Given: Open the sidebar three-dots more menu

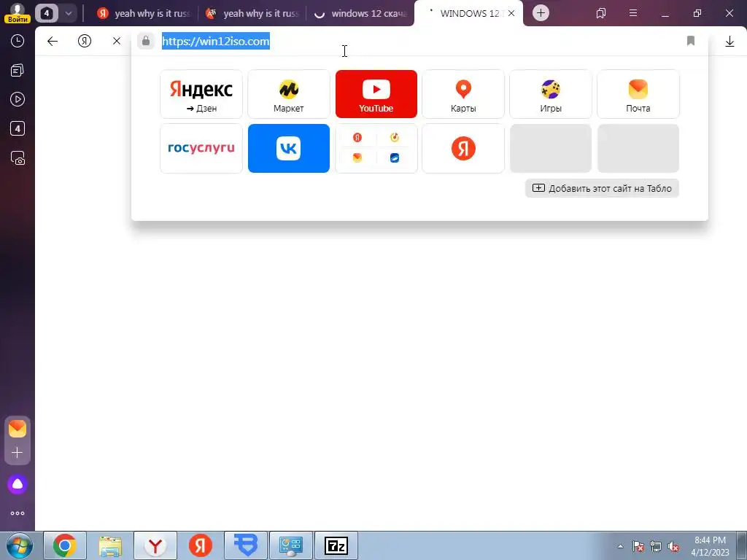Looking at the screenshot, I should tap(18, 513).
